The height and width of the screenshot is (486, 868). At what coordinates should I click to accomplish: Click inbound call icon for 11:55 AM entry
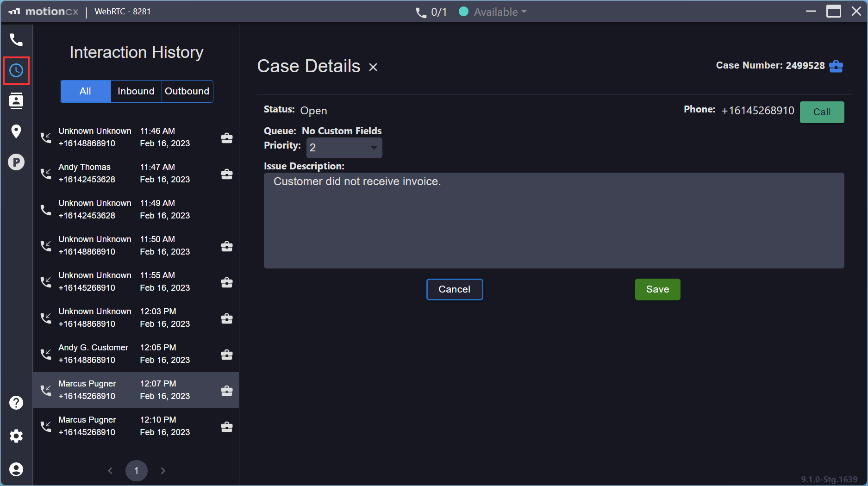pos(46,282)
